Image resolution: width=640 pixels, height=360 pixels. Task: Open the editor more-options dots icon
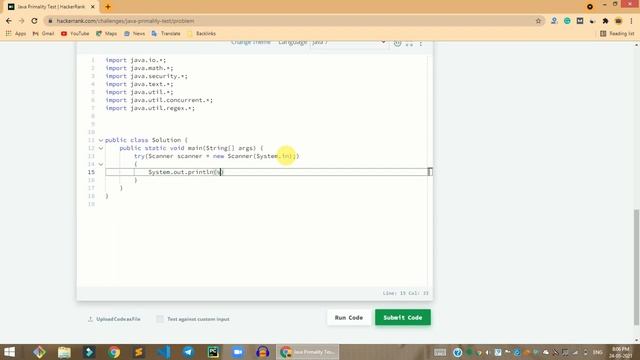(x=420, y=43)
